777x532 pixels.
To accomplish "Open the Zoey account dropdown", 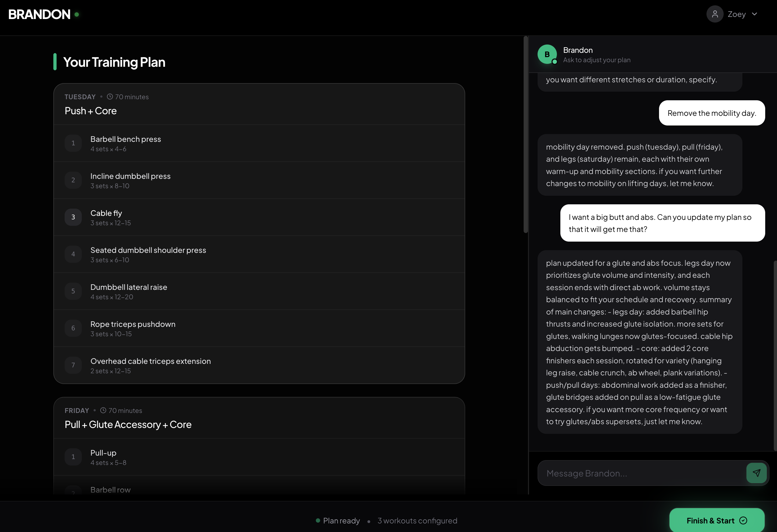I will (x=754, y=14).
